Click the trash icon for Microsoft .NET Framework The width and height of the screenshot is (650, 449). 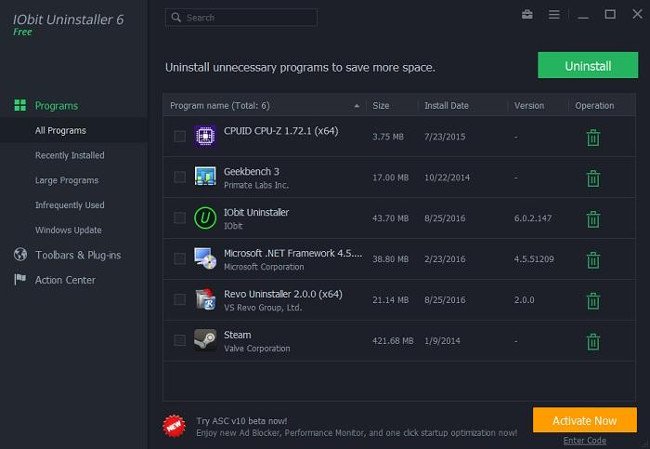click(593, 260)
